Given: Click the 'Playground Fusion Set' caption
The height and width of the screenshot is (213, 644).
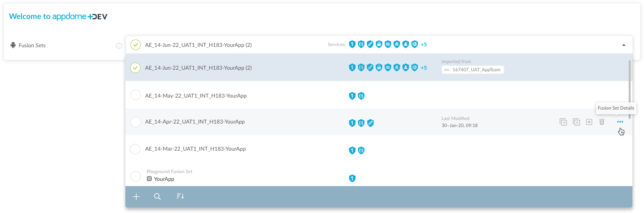Looking at the screenshot, I should pyautogui.click(x=169, y=172).
